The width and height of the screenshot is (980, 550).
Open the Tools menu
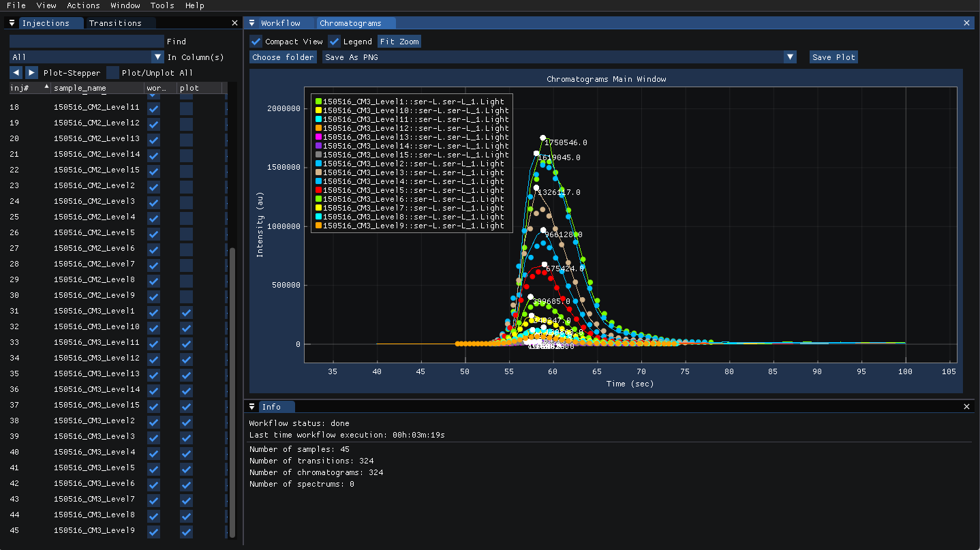pos(162,5)
